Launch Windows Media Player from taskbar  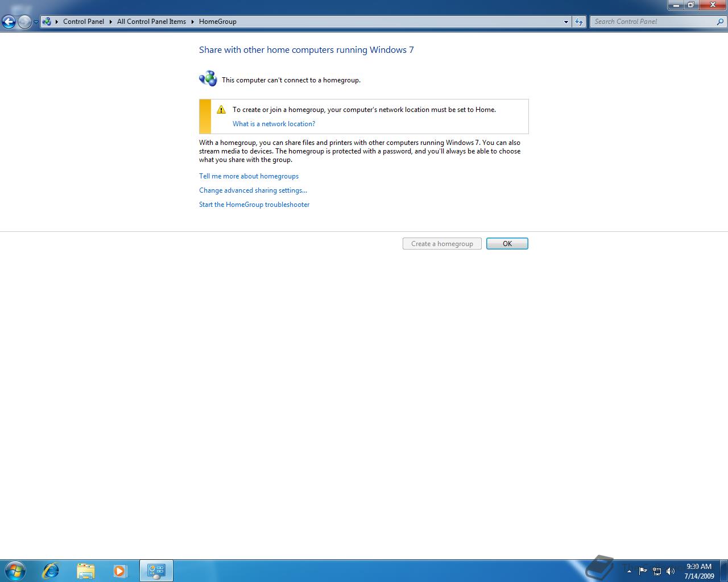point(120,571)
